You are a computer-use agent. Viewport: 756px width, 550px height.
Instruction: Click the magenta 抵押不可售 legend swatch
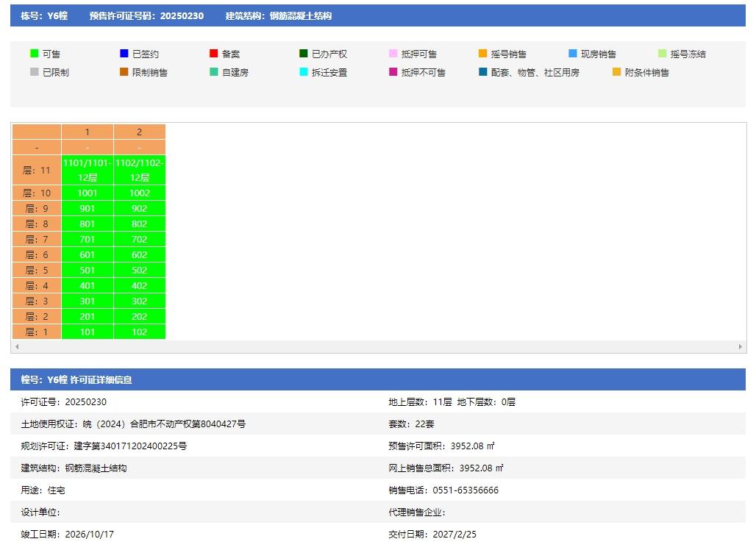point(393,72)
